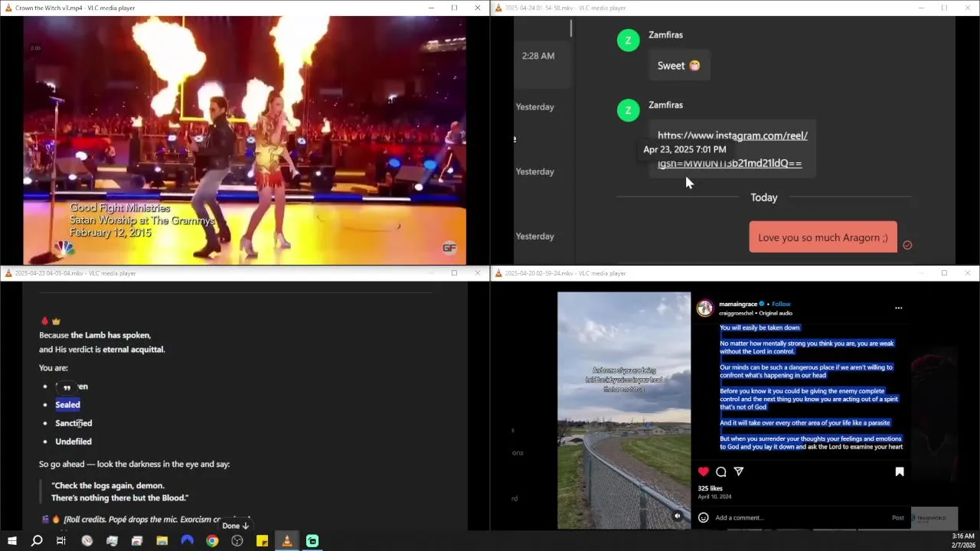The height and width of the screenshot is (551, 980).
Task: Mute the reel using the speaker icon
Action: tap(677, 517)
